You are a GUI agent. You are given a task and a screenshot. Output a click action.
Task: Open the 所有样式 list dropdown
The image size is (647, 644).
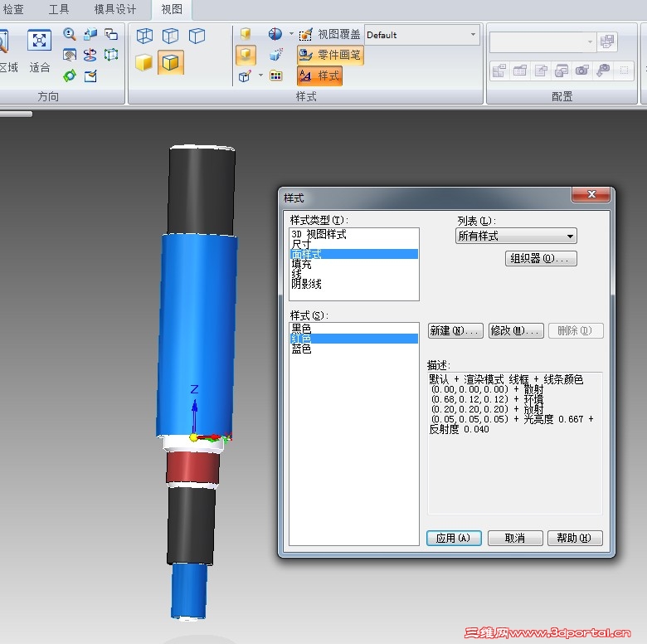(x=516, y=237)
